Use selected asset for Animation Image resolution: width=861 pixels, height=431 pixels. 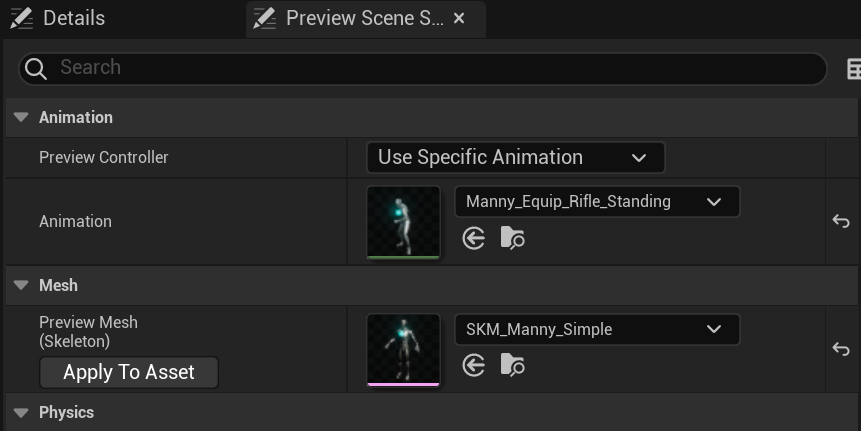coord(474,238)
